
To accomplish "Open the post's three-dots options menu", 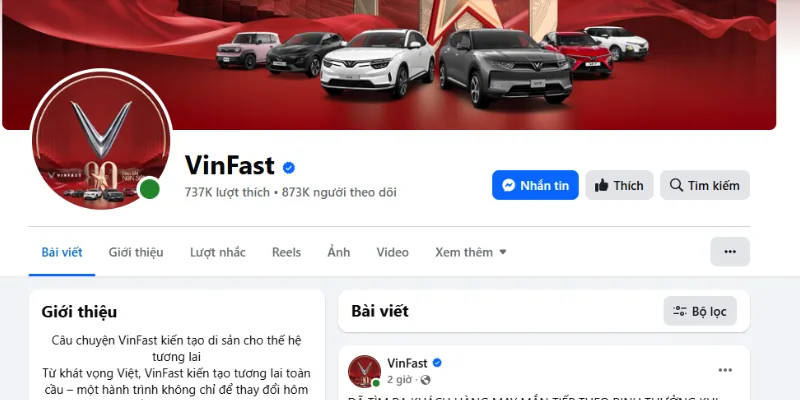I will click(x=725, y=370).
